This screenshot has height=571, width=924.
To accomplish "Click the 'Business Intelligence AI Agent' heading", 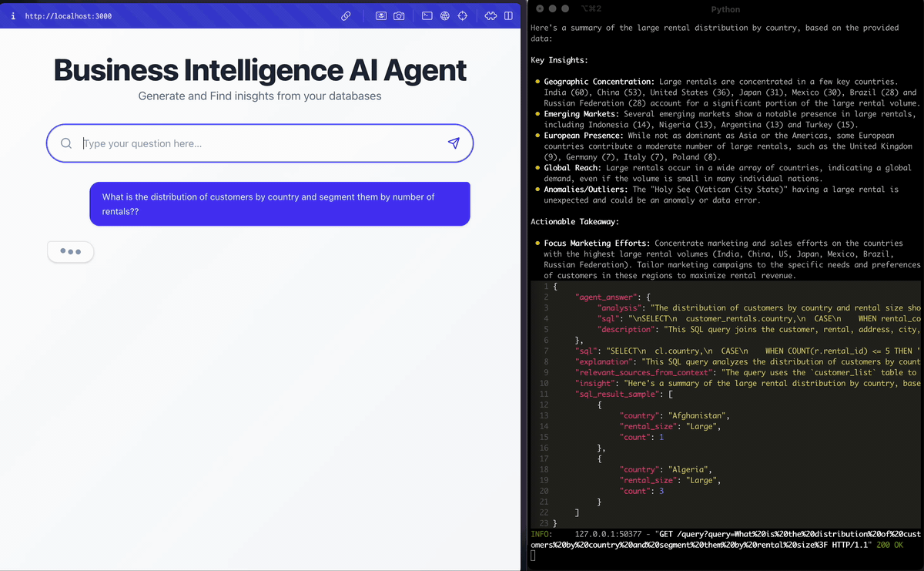I will coord(259,70).
